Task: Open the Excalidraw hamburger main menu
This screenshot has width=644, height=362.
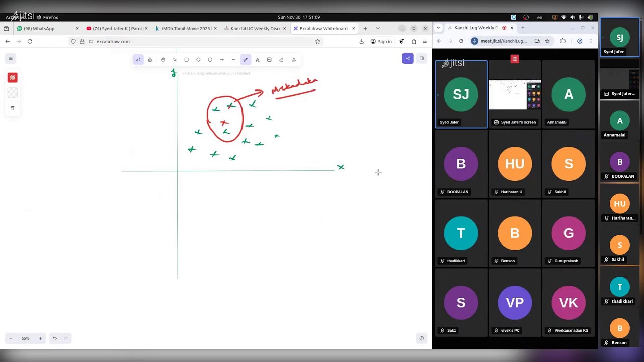Action: tap(11, 59)
